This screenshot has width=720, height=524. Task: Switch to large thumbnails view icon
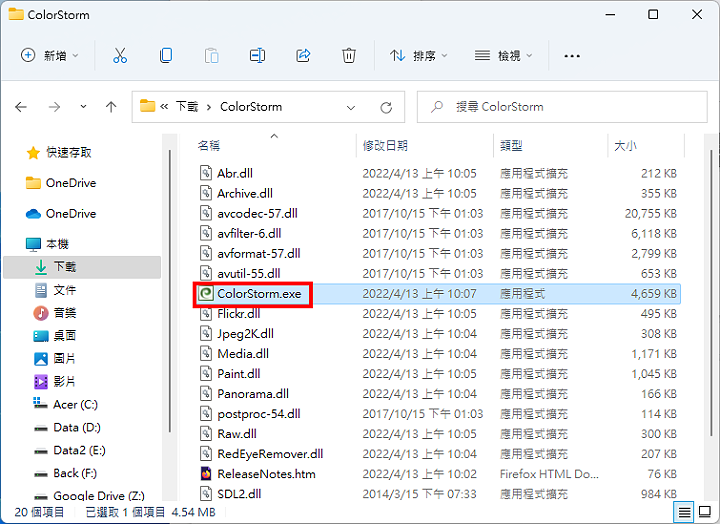(x=705, y=512)
